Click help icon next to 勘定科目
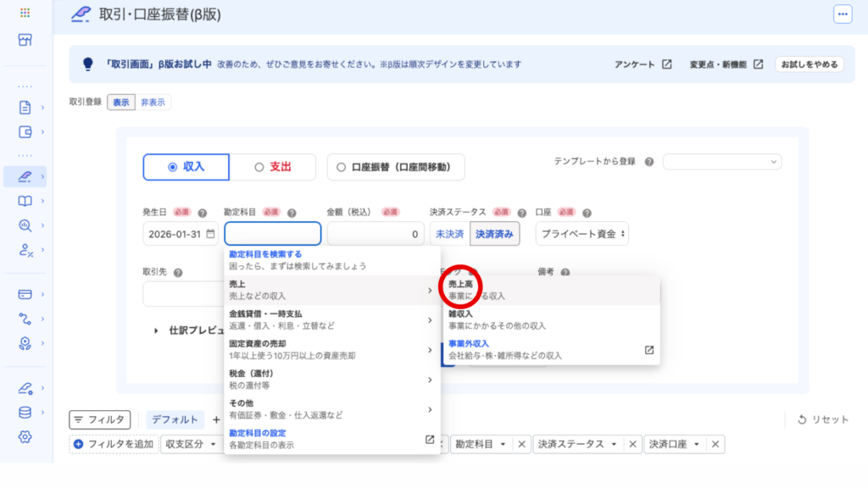This screenshot has height=488, width=868. pyautogui.click(x=292, y=213)
